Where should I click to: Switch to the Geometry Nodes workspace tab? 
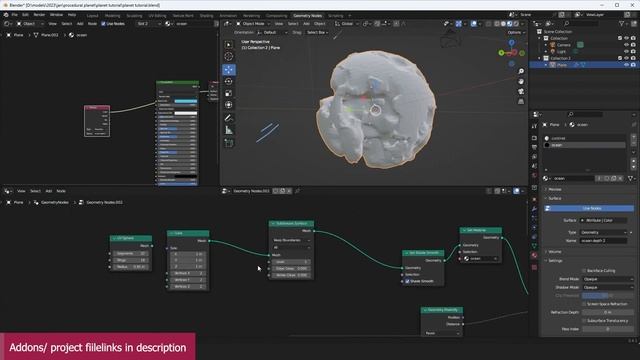[307, 16]
